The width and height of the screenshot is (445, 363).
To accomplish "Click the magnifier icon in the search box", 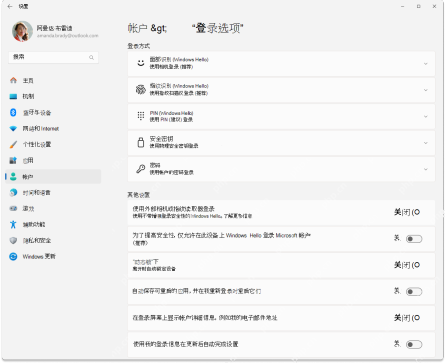I will click(x=91, y=57).
